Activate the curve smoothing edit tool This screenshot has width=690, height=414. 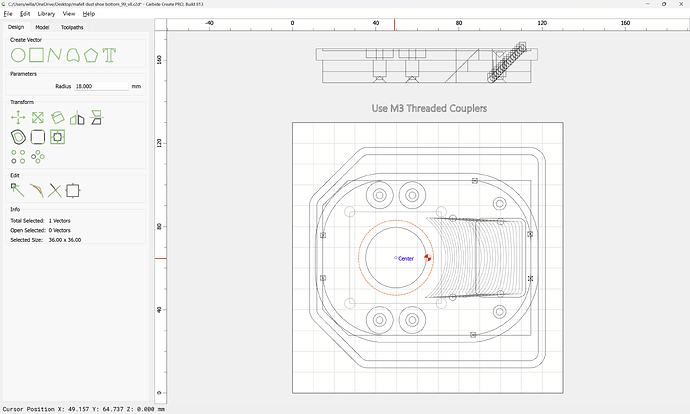(37, 191)
